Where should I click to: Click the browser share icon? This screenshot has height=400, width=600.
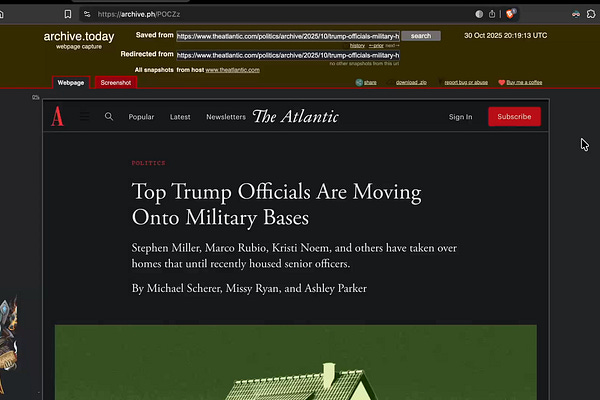click(x=492, y=14)
